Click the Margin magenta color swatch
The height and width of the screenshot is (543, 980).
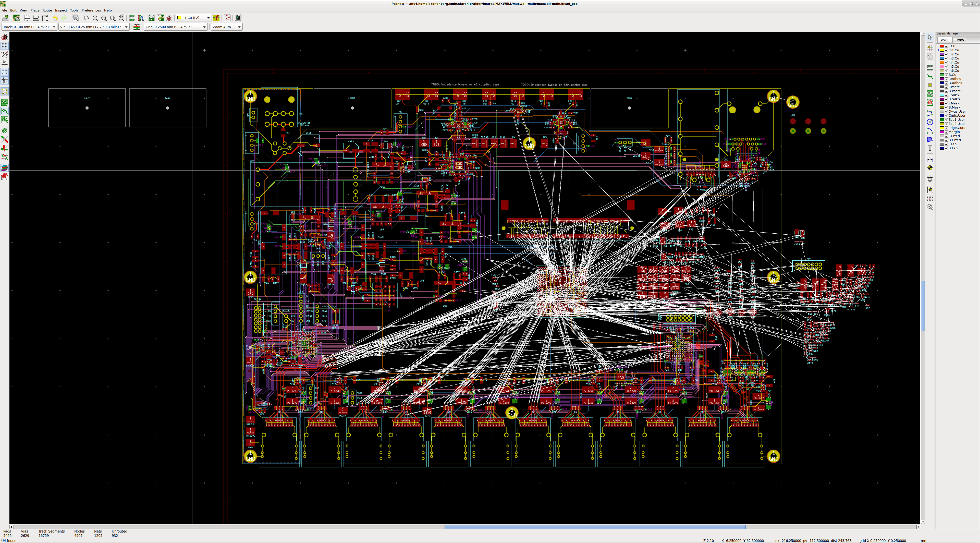(942, 132)
